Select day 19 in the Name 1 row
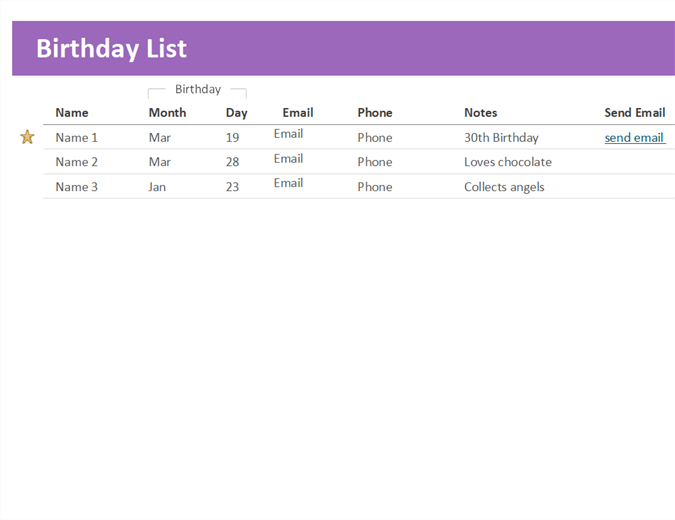 pos(233,138)
